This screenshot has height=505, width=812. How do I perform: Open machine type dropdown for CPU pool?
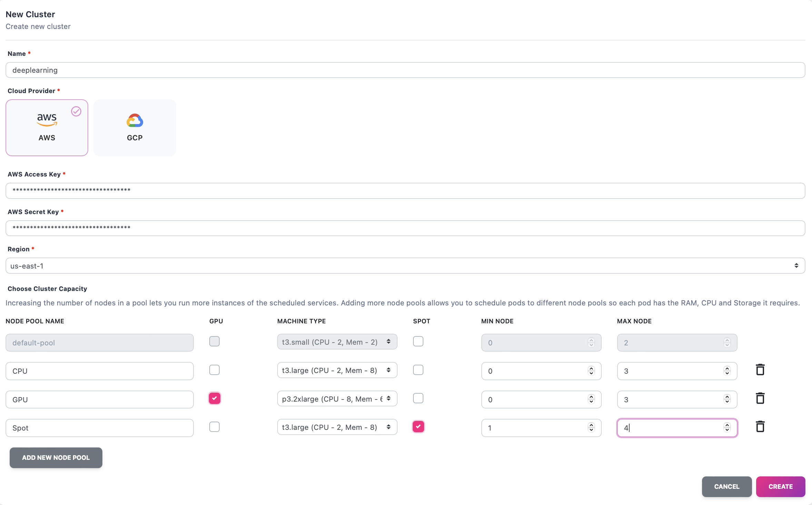point(337,370)
